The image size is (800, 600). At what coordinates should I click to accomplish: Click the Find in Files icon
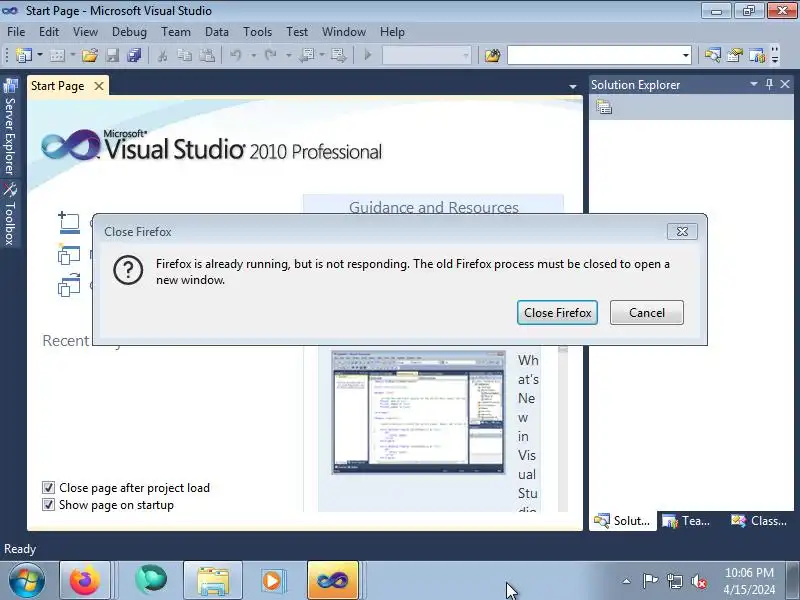coord(492,55)
